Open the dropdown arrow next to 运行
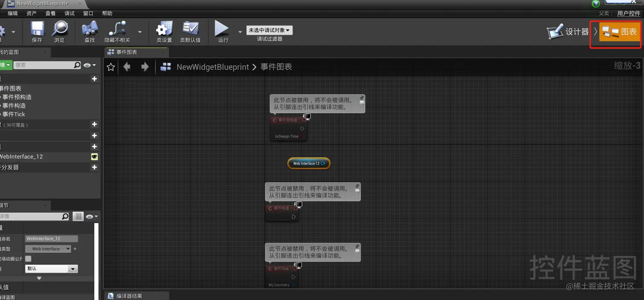Image resolution: width=644 pixels, height=300 pixels. tap(240, 32)
